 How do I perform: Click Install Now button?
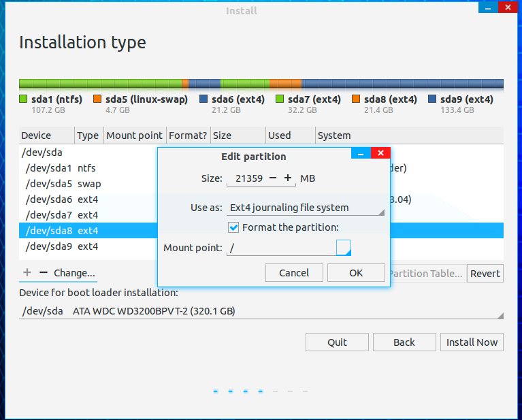coord(472,342)
